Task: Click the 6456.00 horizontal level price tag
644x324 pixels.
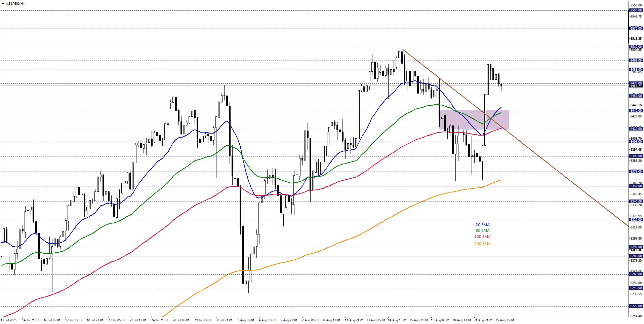Action: tap(636, 96)
